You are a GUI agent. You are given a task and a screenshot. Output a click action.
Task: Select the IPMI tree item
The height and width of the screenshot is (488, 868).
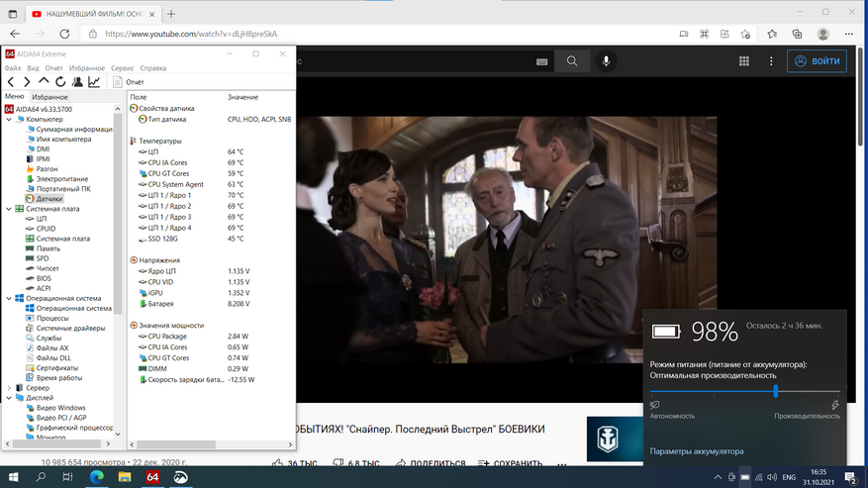point(39,159)
